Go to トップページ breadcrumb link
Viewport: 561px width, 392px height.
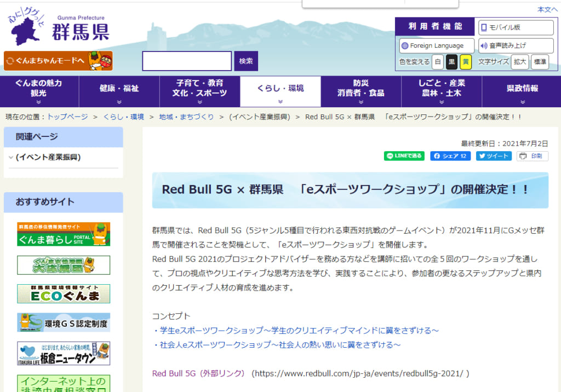[67, 117]
